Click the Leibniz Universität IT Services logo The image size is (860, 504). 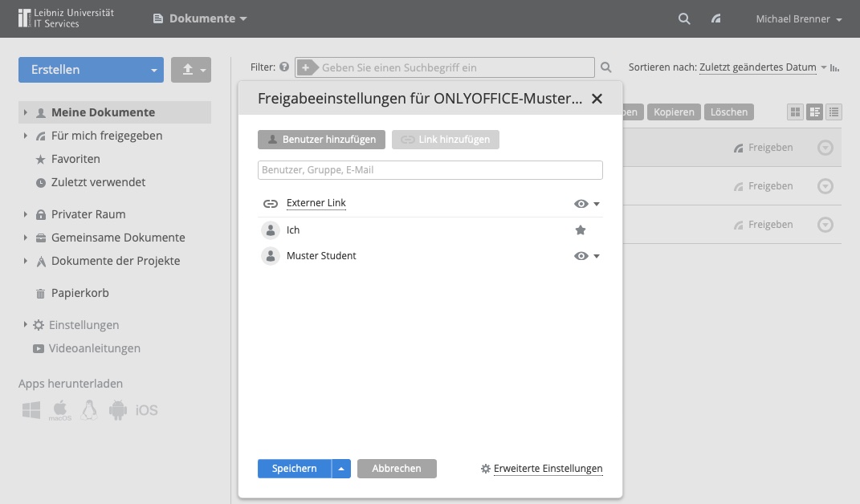click(x=66, y=18)
